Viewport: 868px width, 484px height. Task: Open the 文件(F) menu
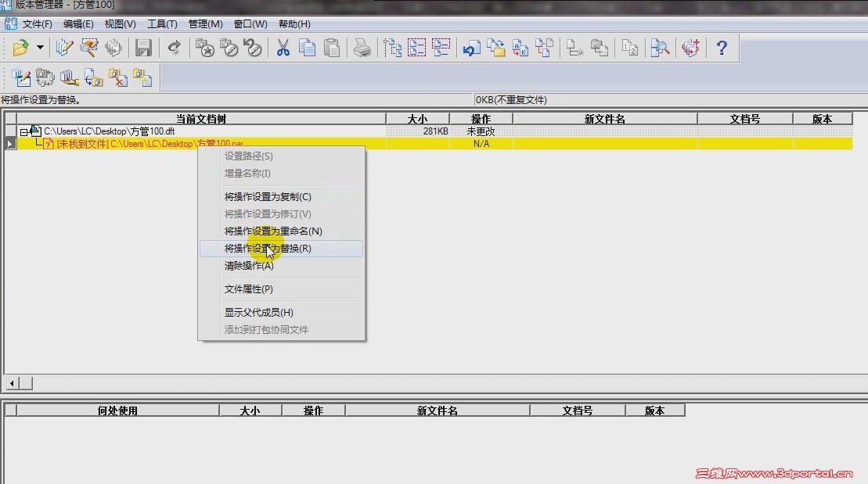click(37, 23)
